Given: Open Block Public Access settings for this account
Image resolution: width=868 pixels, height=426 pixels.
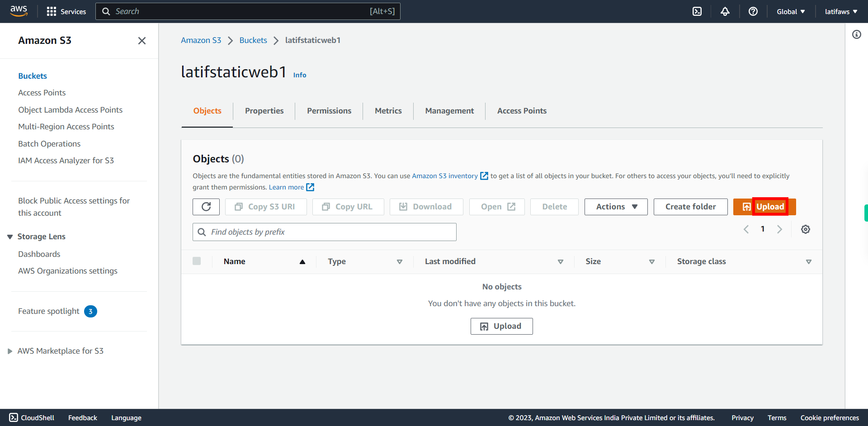Looking at the screenshot, I should pos(74,207).
